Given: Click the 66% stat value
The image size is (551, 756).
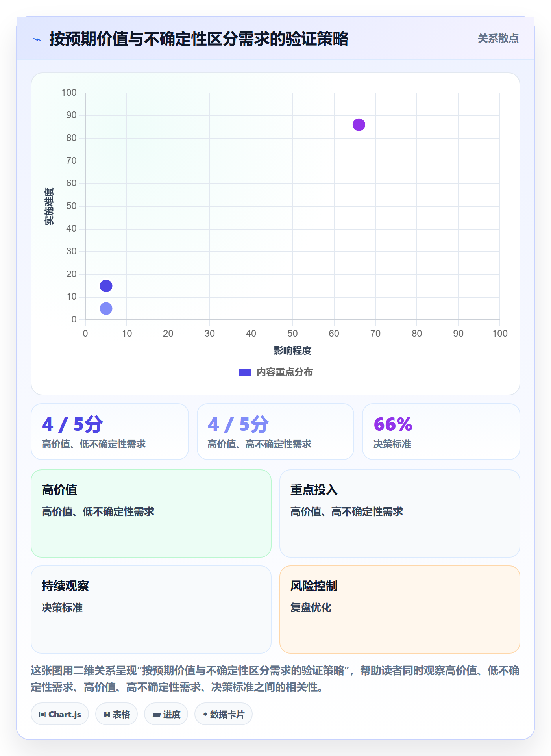Looking at the screenshot, I should [x=393, y=424].
